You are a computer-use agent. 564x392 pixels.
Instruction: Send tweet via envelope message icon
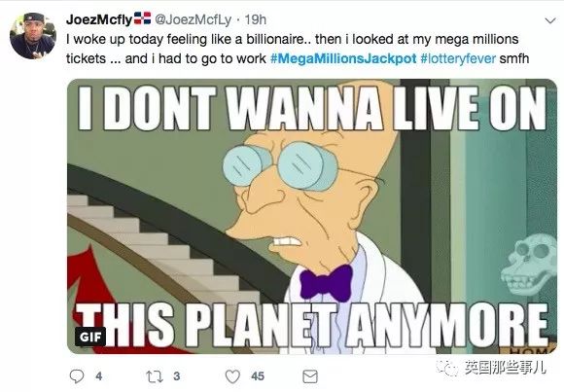(x=310, y=376)
